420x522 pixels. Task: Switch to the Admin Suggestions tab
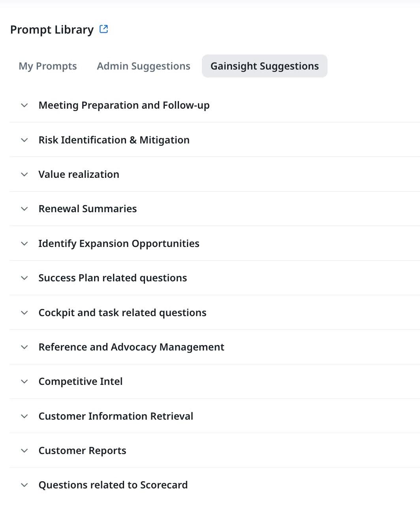click(x=143, y=66)
